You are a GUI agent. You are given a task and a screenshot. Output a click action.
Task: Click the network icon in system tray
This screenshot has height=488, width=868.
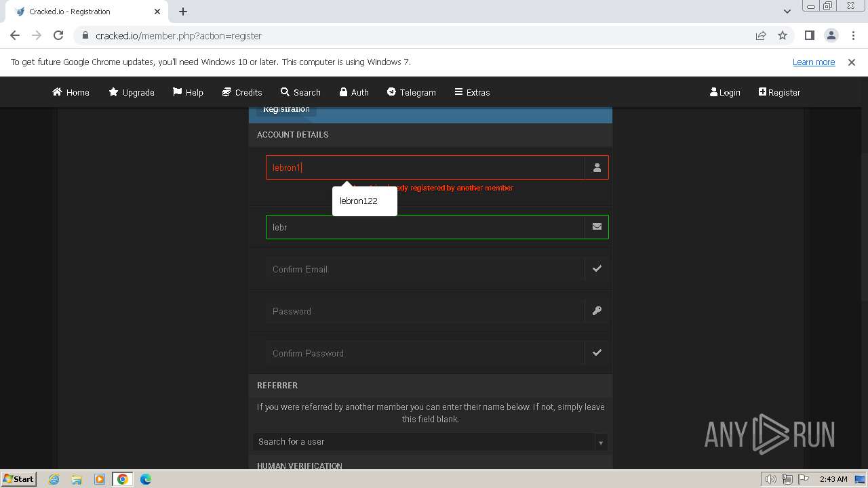[787, 479]
